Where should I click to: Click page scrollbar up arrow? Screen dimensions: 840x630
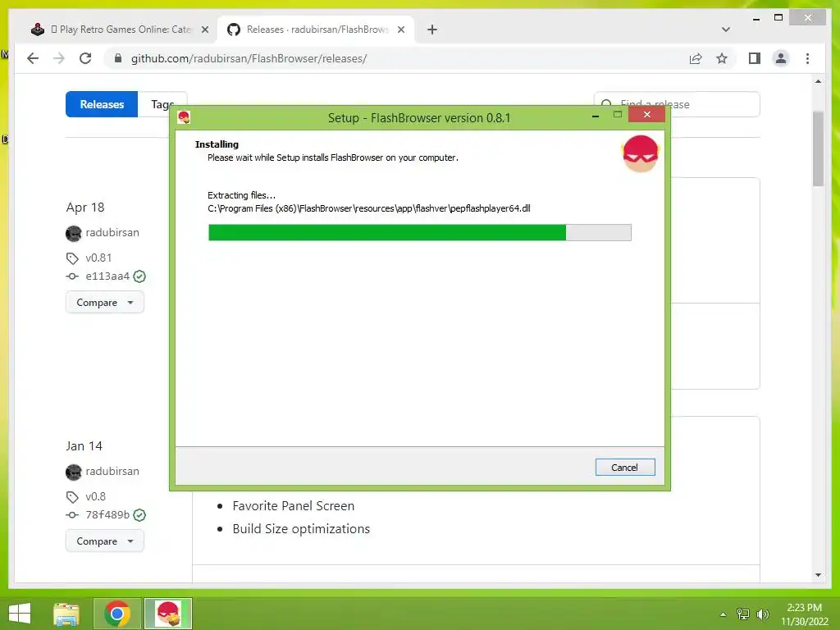[x=818, y=81]
